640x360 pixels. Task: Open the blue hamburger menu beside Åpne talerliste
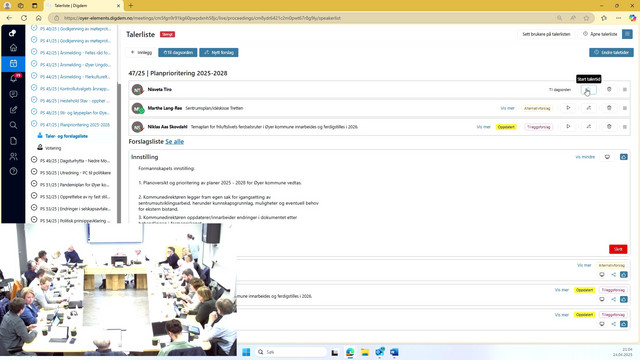(627, 34)
